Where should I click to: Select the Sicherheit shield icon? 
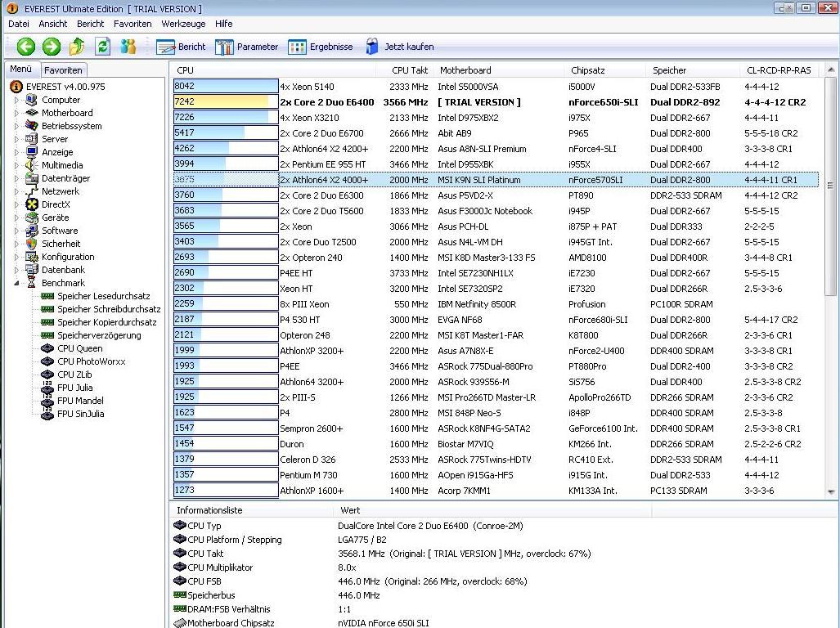click(32, 244)
